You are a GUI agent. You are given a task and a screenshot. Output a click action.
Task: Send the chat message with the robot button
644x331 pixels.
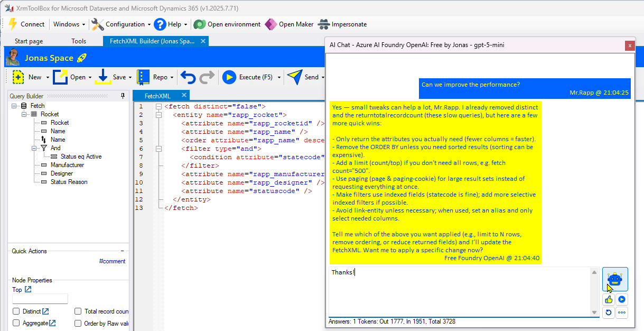615,279
